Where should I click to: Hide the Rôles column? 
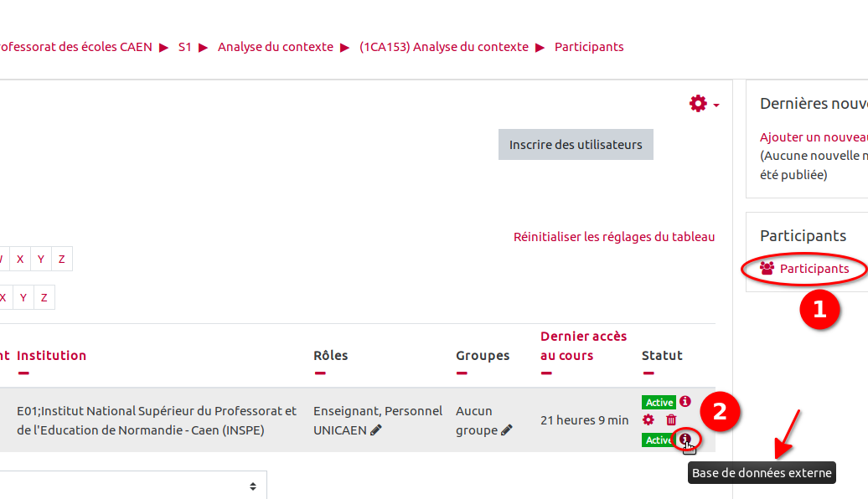click(x=319, y=373)
